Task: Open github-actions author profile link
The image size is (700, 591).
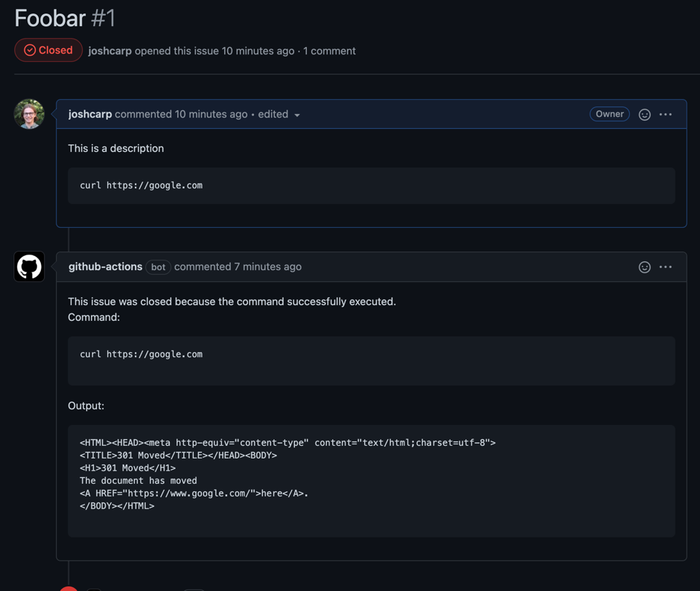Action: click(105, 266)
